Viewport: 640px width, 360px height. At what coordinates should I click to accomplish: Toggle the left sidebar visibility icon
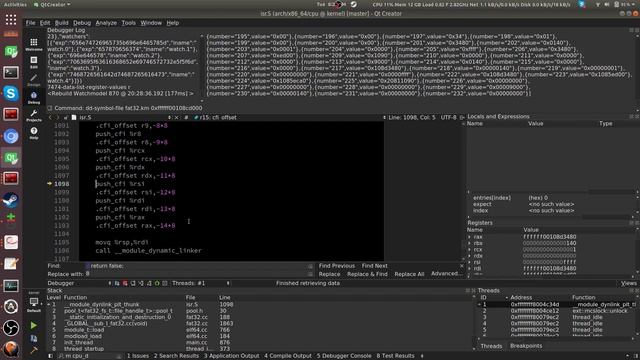(x=51, y=356)
